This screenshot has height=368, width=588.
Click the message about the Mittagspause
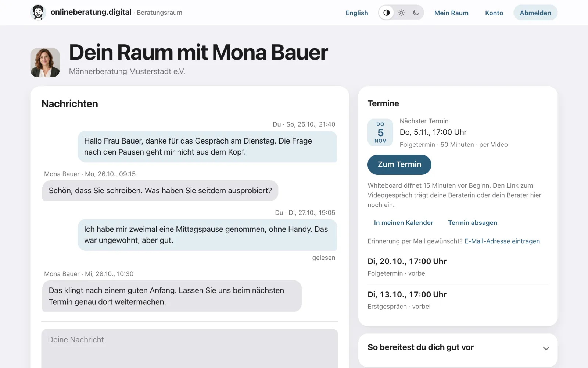click(x=207, y=235)
